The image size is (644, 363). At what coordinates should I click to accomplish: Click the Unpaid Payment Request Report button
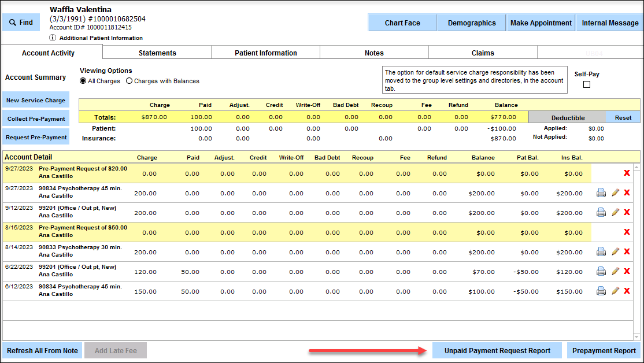coord(497,350)
